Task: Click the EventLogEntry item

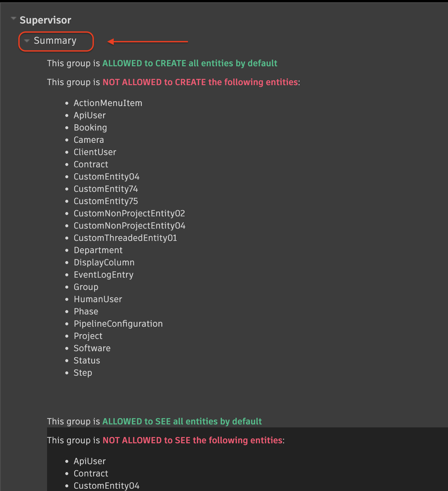Action: [104, 275]
